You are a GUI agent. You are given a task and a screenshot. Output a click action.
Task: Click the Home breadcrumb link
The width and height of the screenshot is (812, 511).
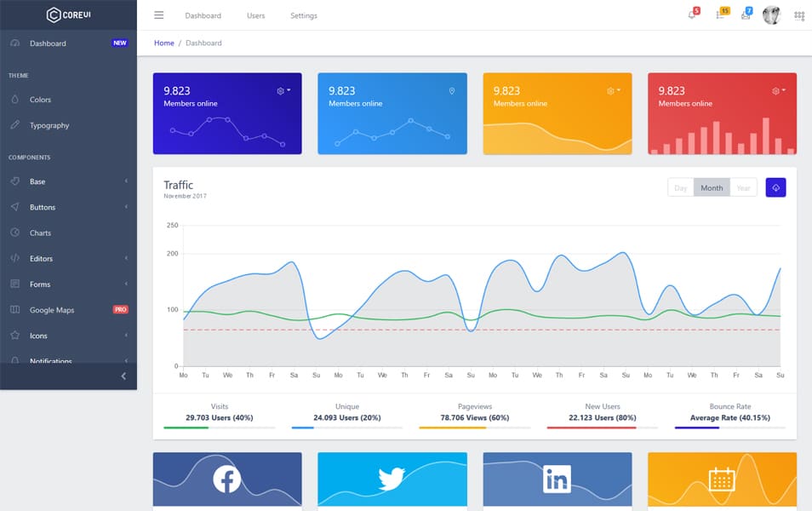[x=163, y=43]
